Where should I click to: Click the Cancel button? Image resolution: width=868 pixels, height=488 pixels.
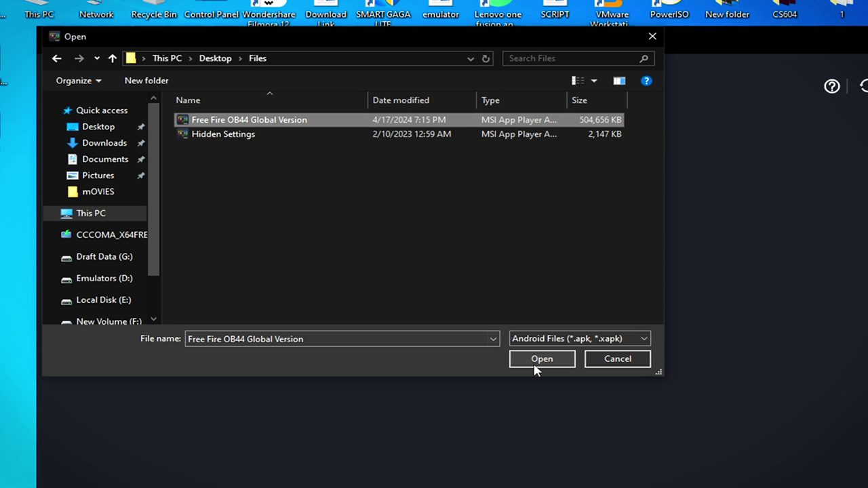pos(618,359)
